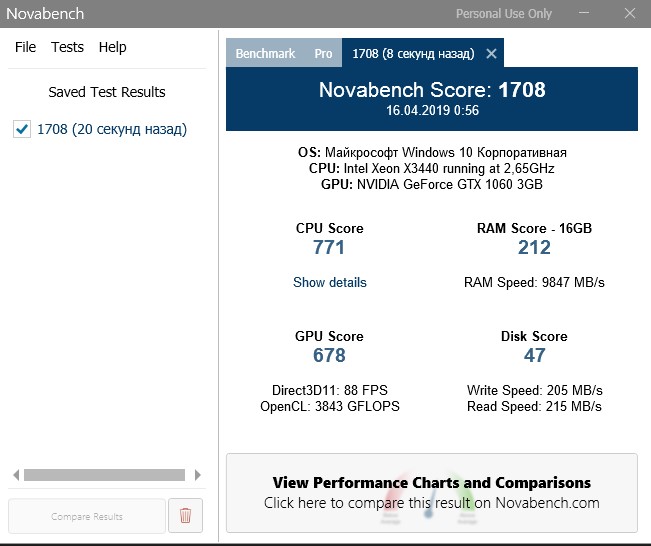This screenshot has height=546, width=651.
Task: Open the Tests menu
Action: pyautogui.click(x=67, y=47)
